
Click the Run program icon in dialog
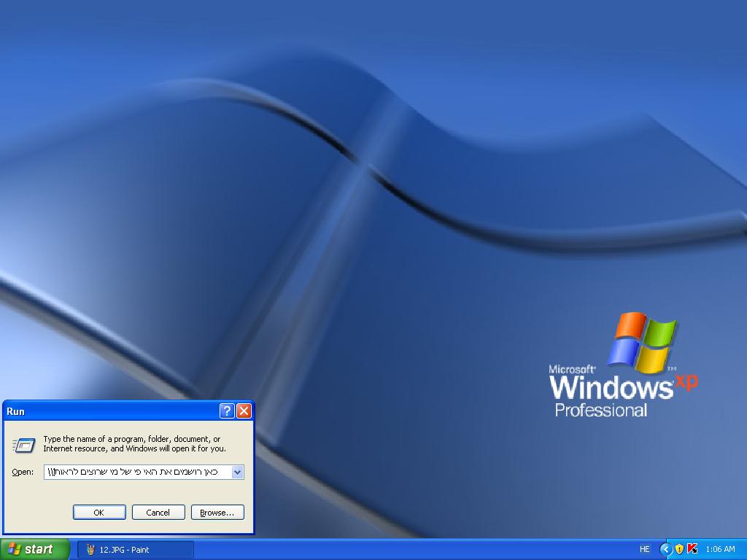[x=24, y=444]
